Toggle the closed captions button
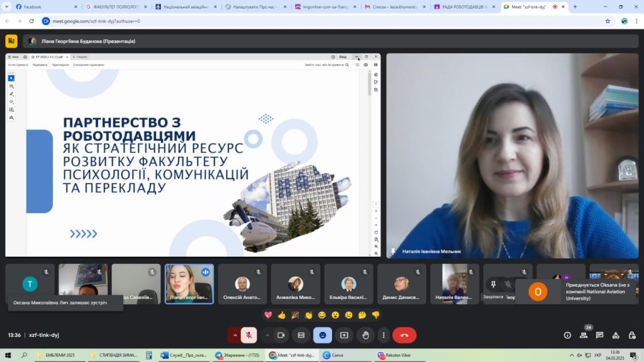 [x=301, y=336]
